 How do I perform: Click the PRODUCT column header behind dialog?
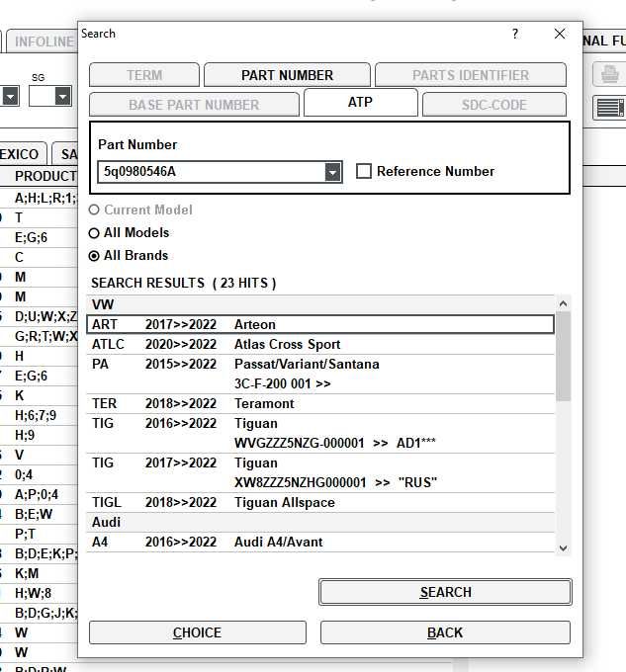click(45, 176)
